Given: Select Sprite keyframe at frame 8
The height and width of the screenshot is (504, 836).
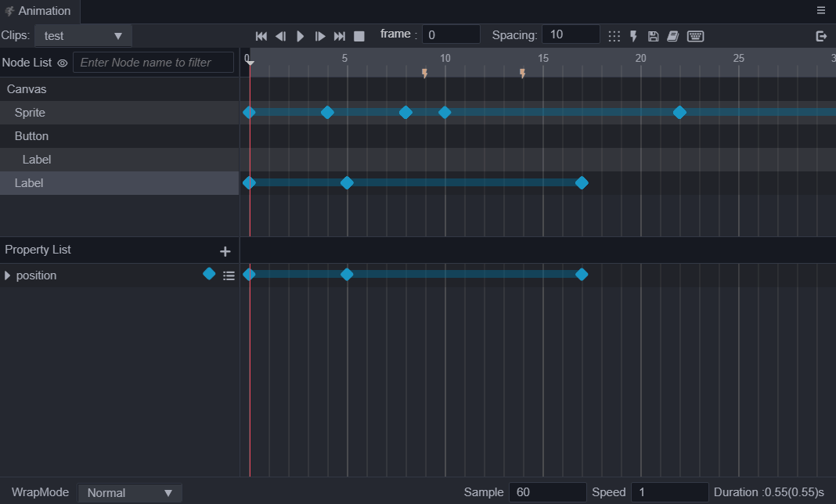Looking at the screenshot, I should point(405,113).
